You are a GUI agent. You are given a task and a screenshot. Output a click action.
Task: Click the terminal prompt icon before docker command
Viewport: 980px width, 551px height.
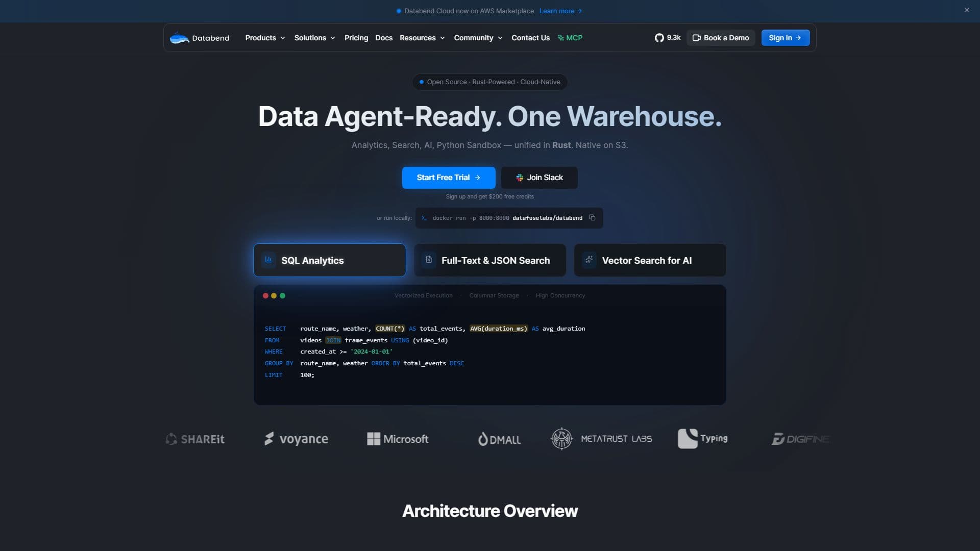[x=424, y=218]
